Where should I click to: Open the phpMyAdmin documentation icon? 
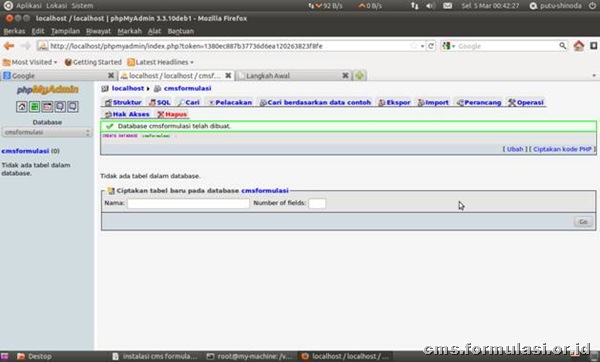pos(60,107)
